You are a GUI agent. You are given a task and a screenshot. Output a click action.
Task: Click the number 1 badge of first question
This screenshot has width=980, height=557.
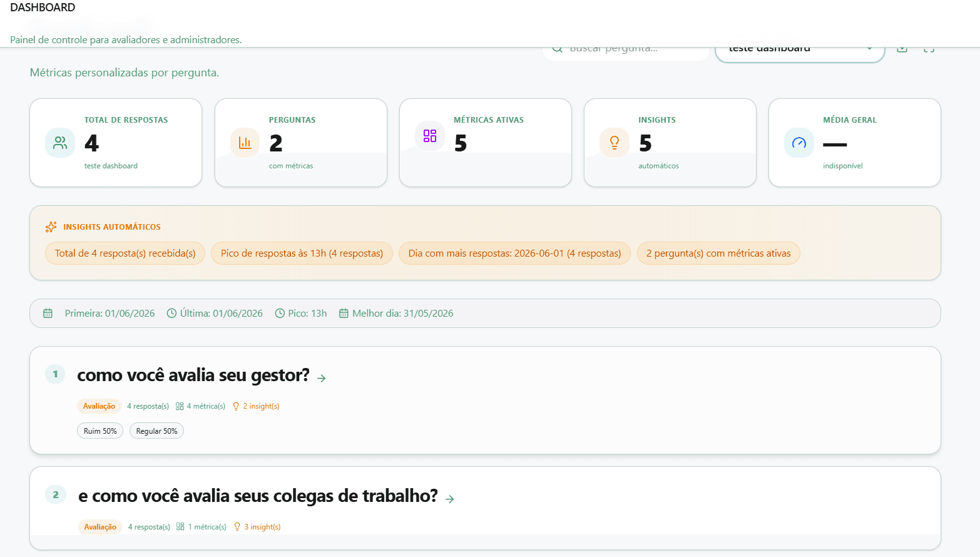click(55, 374)
